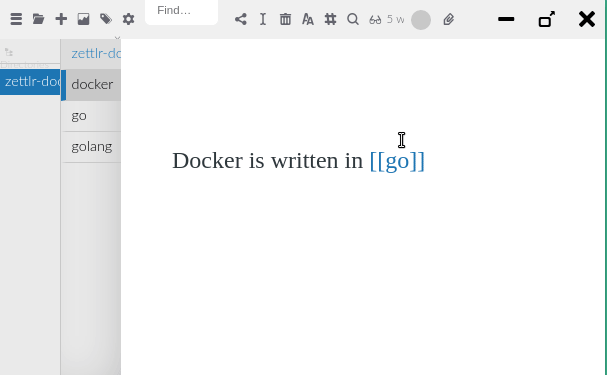Screen dimensions: 607x375
Task: Click the Find search field
Action: pos(181,11)
